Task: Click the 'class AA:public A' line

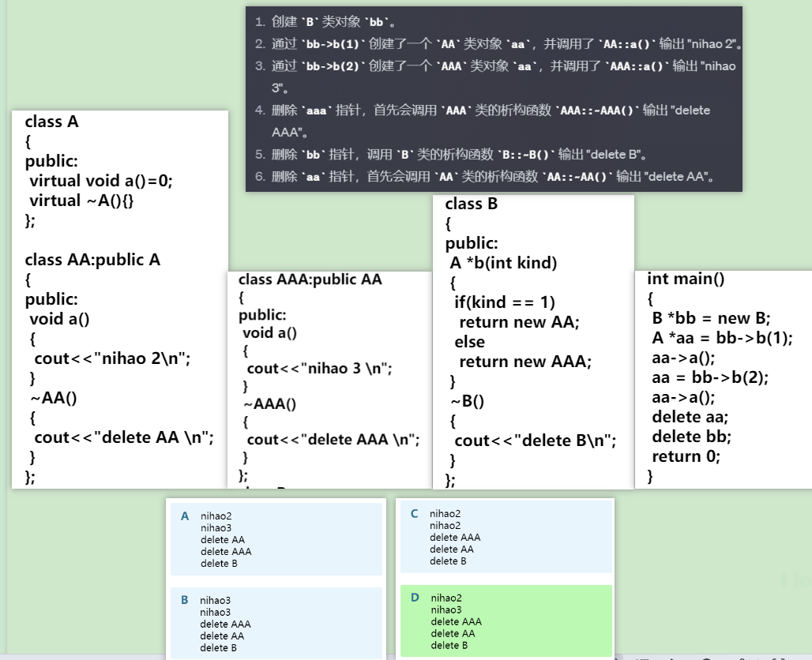Action: click(x=92, y=259)
